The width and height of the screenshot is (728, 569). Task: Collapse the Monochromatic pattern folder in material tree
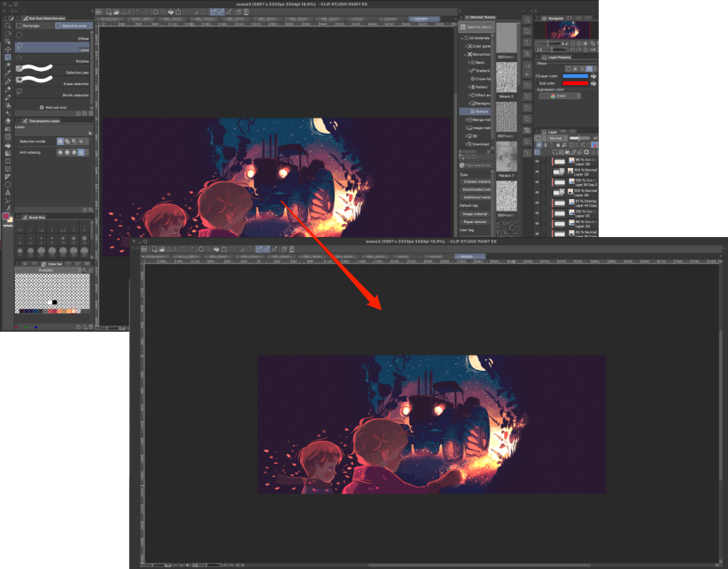(x=465, y=54)
